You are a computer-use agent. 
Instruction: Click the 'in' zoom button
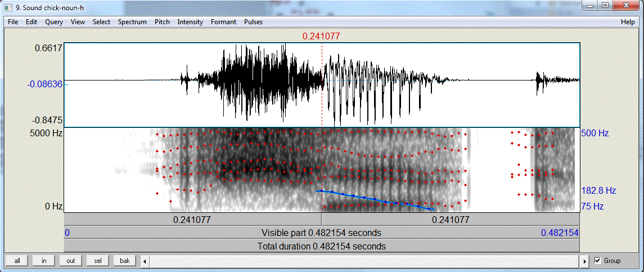[44, 261]
